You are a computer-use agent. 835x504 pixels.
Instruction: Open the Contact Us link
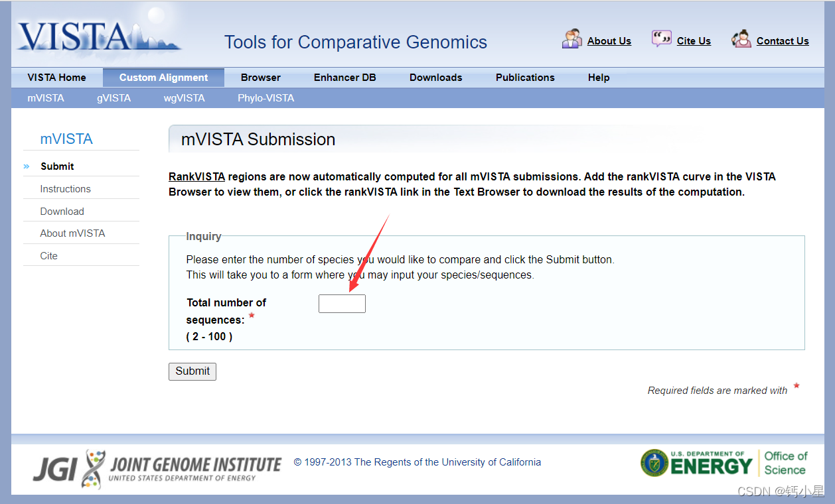point(782,41)
